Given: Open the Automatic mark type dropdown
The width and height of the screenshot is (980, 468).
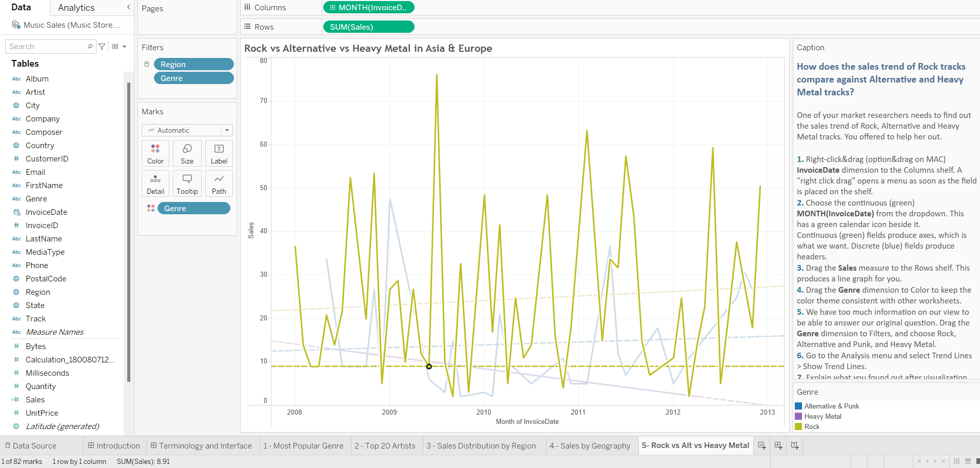Looking at the screenshot, I should 226,130.
